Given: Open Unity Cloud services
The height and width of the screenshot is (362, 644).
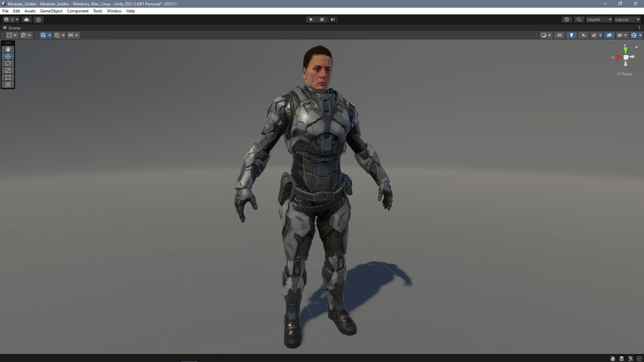Looking at the screenshot, I should pyautogui.click(x=26, y=19).
